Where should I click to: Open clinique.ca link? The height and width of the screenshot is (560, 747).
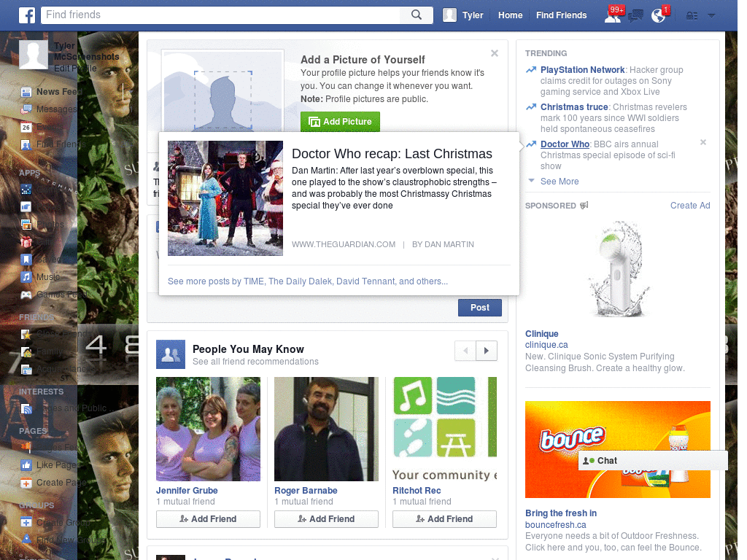tap(546, 345)
